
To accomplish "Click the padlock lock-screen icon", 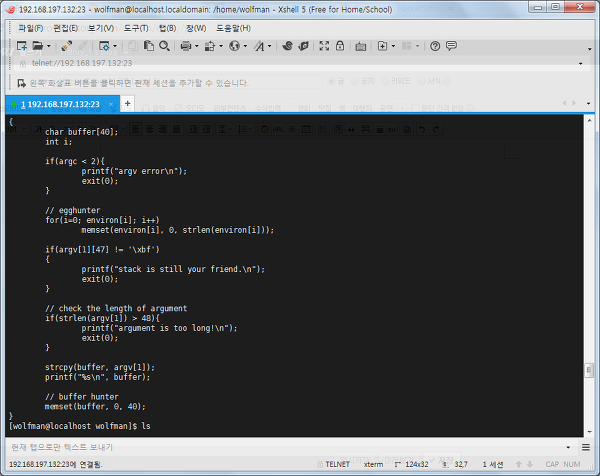I will [340, 46].
